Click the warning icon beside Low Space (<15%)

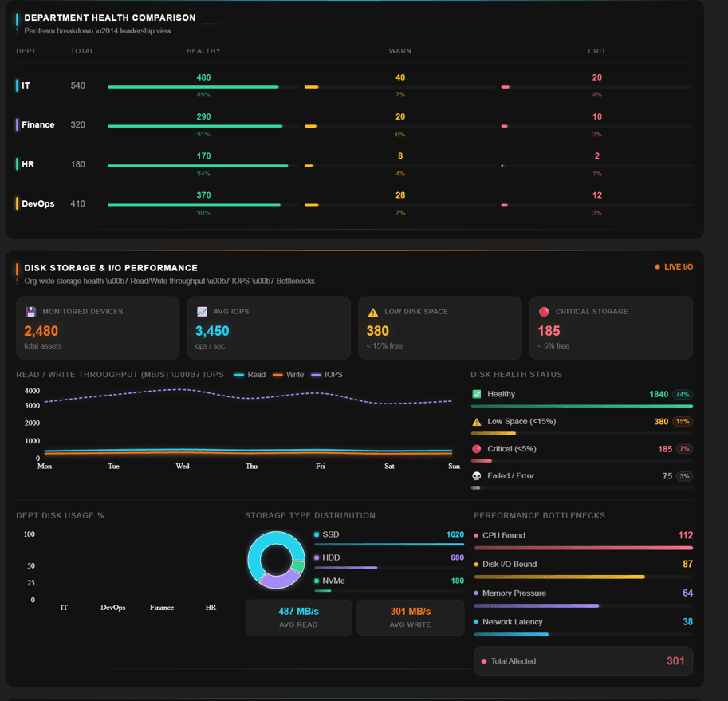(476, 422)
